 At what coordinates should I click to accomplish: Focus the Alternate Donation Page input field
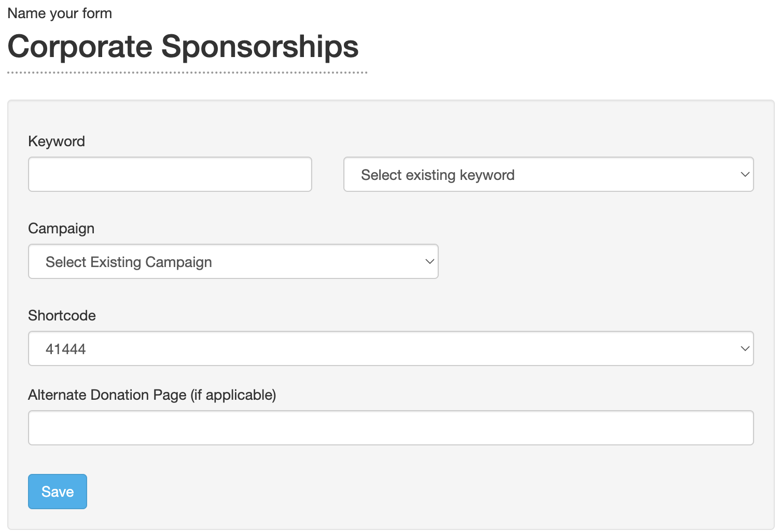pos(390,428)
